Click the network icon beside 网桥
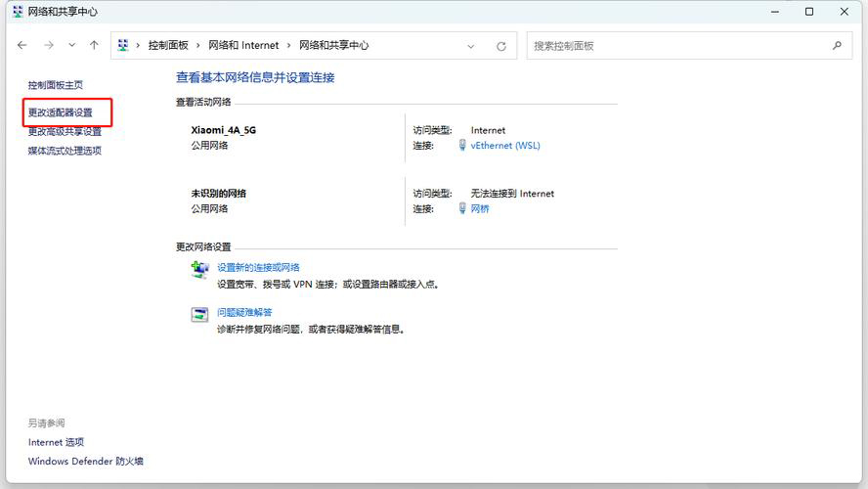 tap(462, 208)
